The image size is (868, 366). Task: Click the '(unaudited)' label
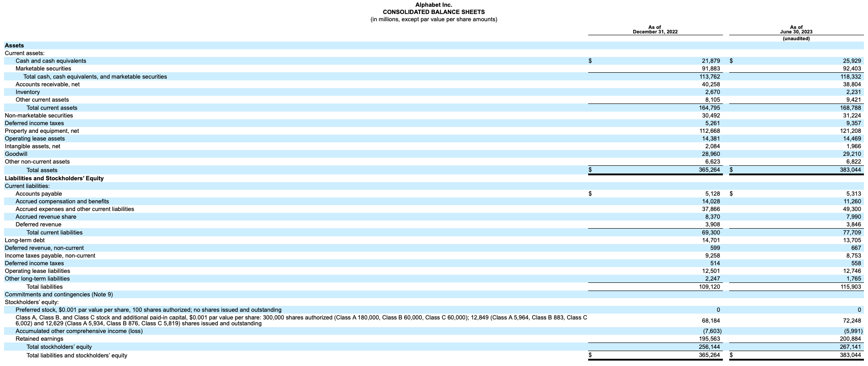pos(796,38)
